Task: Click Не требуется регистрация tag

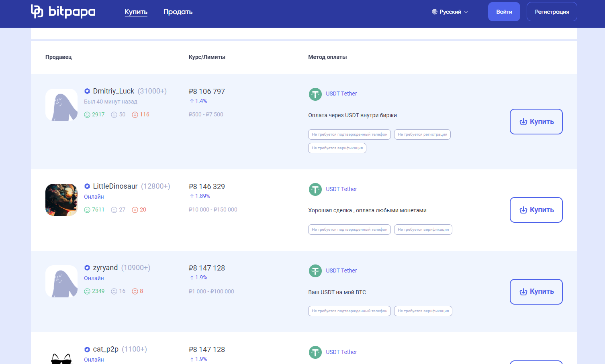Action: click(x=422, y=134)
